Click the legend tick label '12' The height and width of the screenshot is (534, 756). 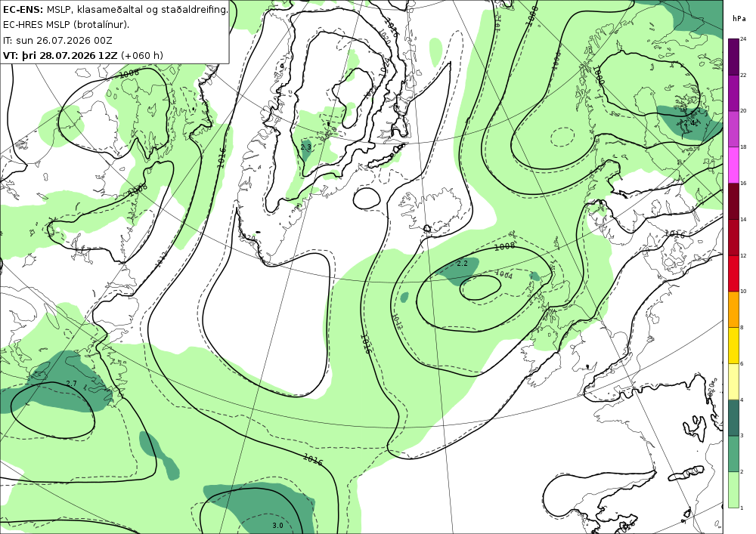pos(743,255)
